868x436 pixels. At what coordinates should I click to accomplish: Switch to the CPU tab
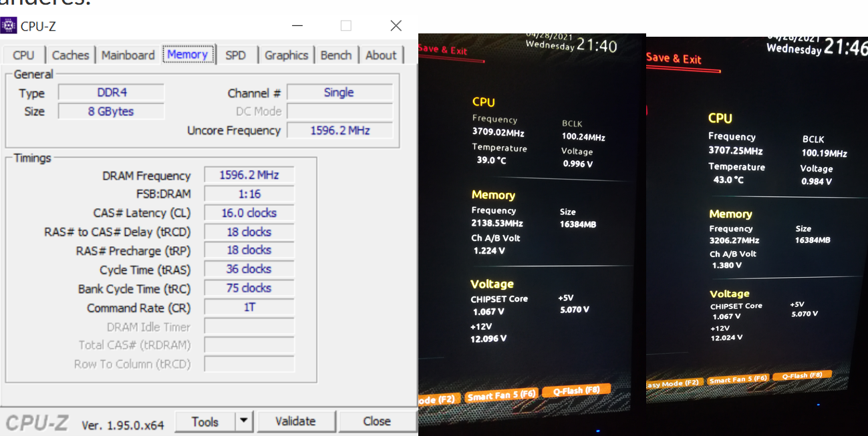[23, 55]
